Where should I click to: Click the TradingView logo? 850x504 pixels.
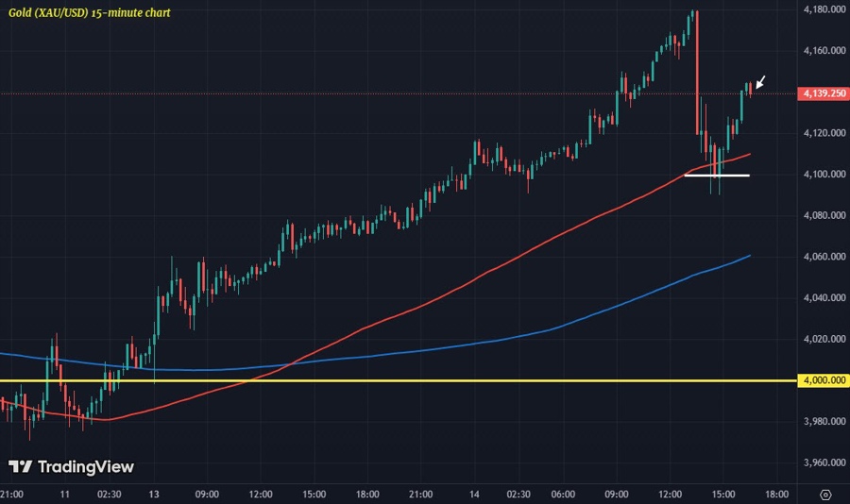[71, 467]
